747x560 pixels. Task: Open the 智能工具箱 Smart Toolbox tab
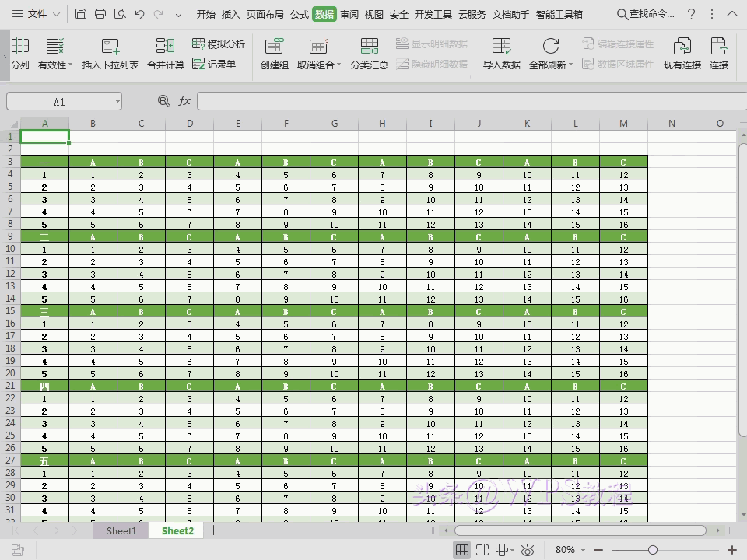[x=559, y=14]
